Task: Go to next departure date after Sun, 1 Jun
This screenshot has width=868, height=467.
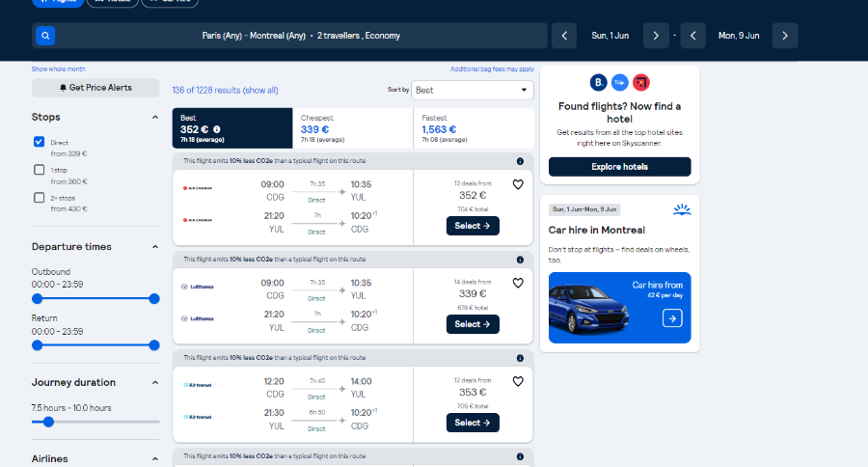Action: pos(656,36)
